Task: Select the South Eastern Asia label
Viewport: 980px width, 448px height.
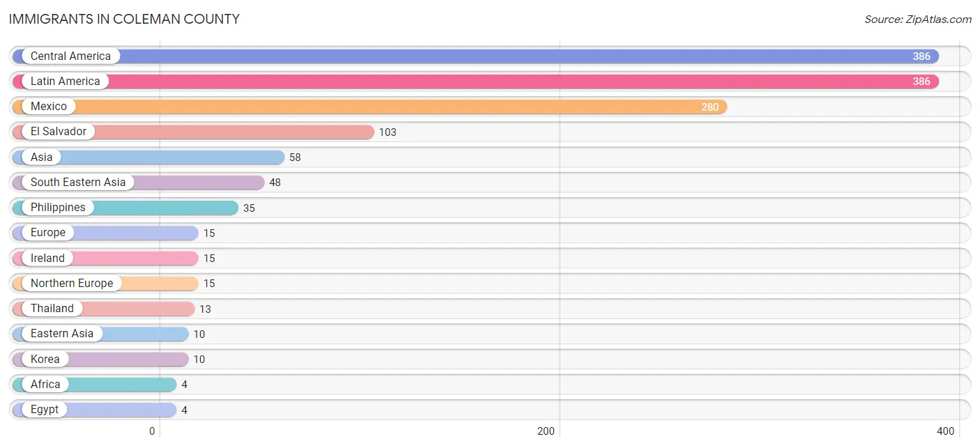Action: 78,182
